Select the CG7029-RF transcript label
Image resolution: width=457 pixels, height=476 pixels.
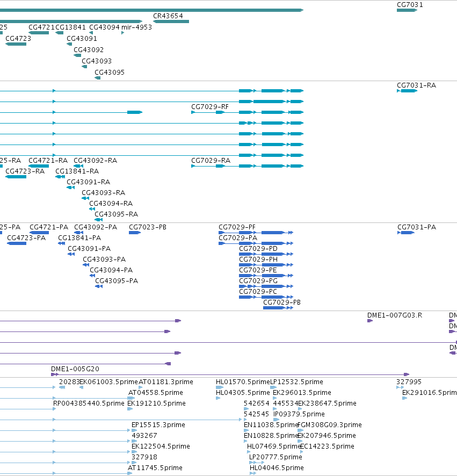pyautogui.click(x=209, y=107)
